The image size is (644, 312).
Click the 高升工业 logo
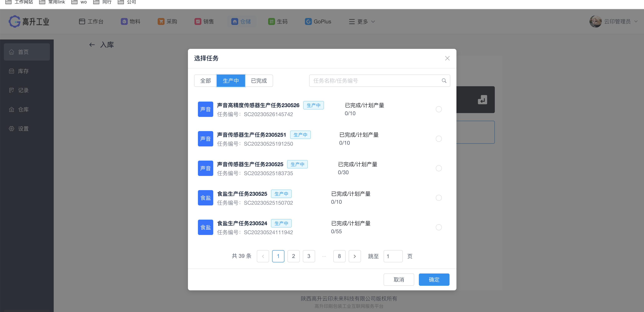[29, 21]
